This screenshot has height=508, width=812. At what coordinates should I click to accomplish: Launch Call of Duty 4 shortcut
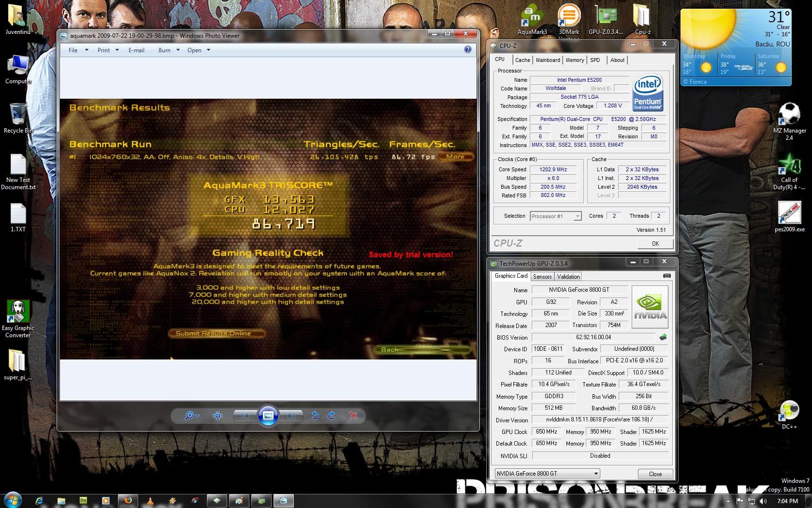(x=789, y=171)
